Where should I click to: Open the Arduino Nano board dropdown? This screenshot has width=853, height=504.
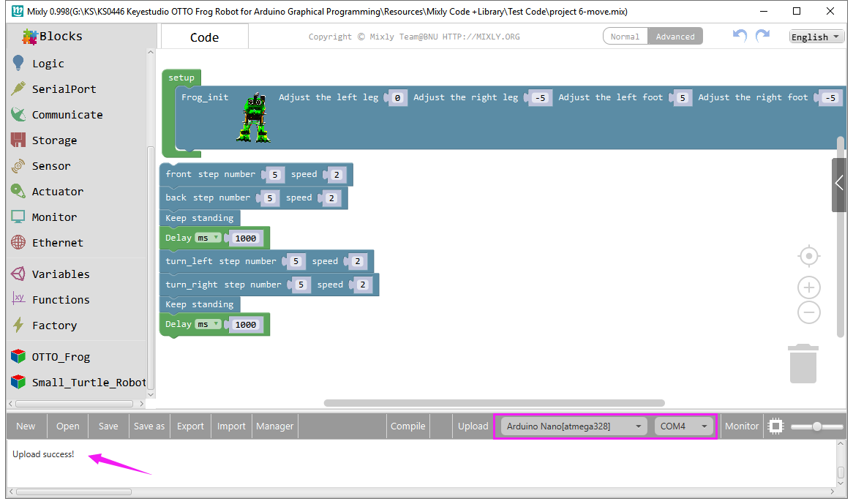(574, 426)
